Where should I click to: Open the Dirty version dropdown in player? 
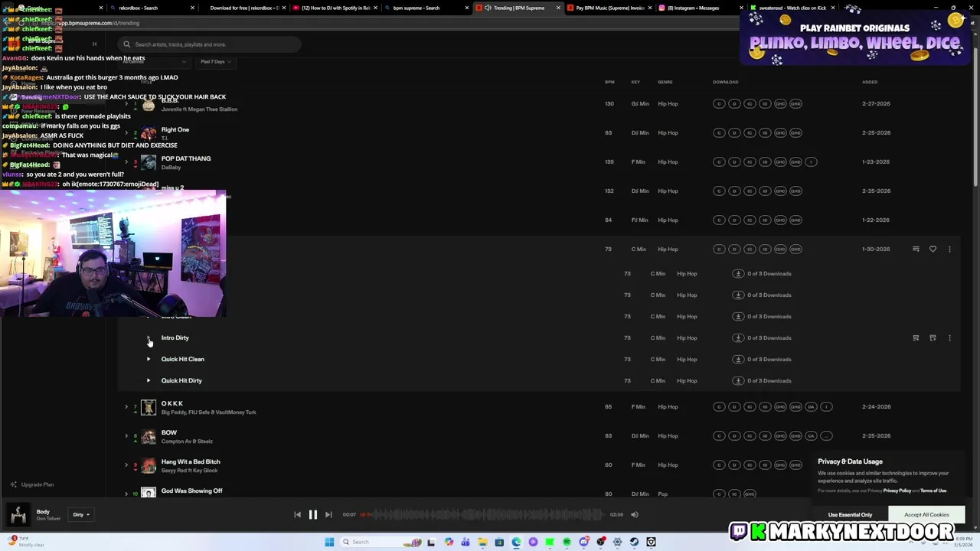pyautogui.click(x=80, y=515)
